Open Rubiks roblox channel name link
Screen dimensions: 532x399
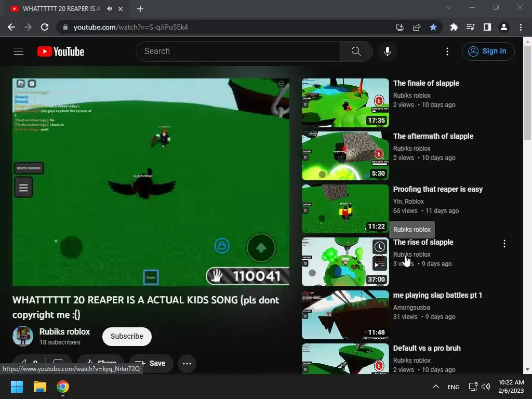tap(64, 331)
